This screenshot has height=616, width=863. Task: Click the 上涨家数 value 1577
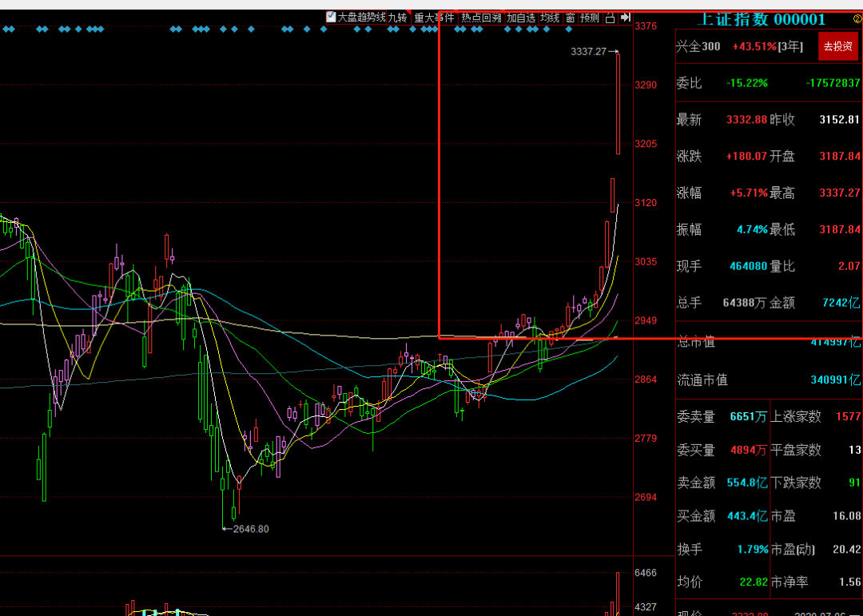pyautogui.click(x=848, y=417)
